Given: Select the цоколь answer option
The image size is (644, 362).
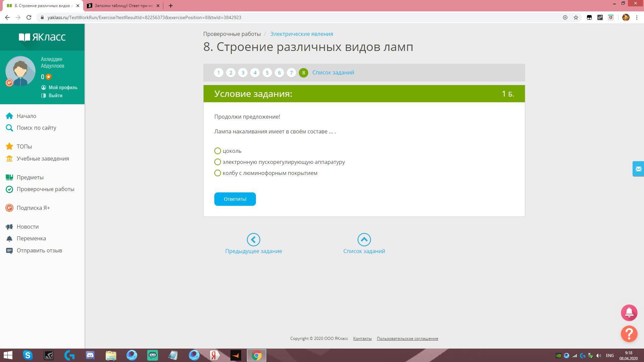Looking at the screenshot, I should click(218, 151).
